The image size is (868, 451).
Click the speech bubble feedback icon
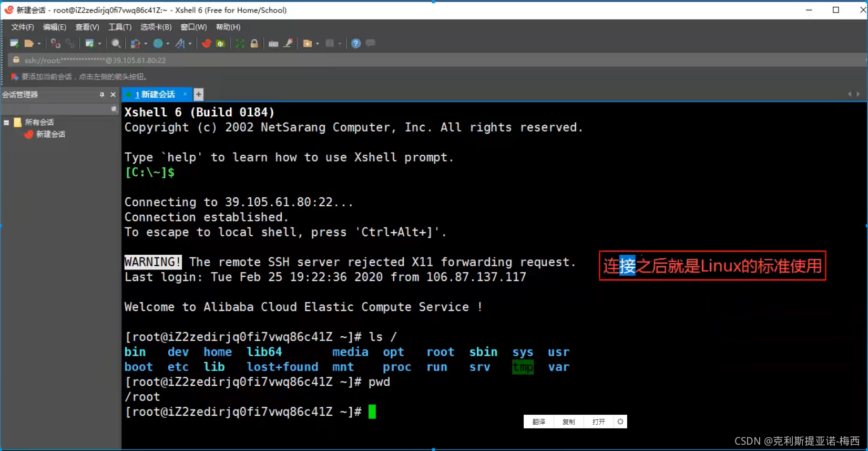(x=371, y=43)
